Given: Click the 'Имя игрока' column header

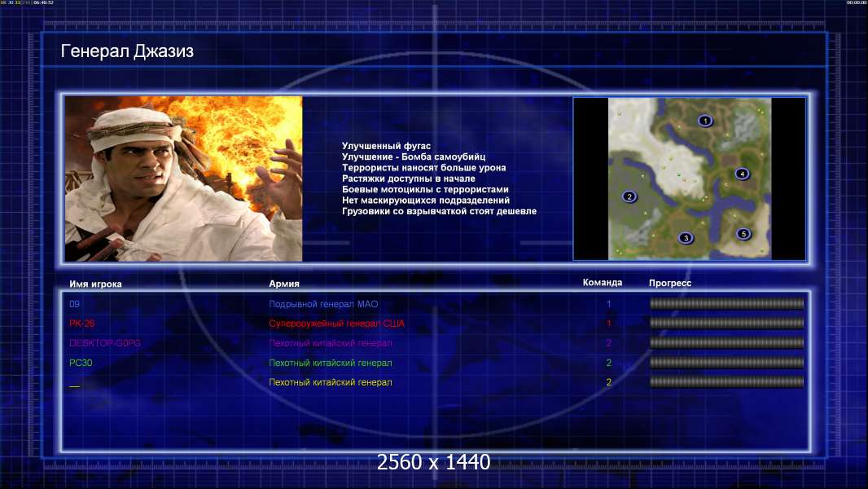Looking at the screenshot, I should (95, 284).
